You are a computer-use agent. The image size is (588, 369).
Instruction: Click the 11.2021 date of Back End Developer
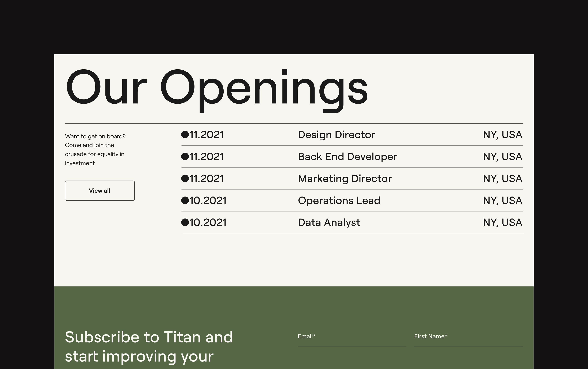tap(207, 157)
